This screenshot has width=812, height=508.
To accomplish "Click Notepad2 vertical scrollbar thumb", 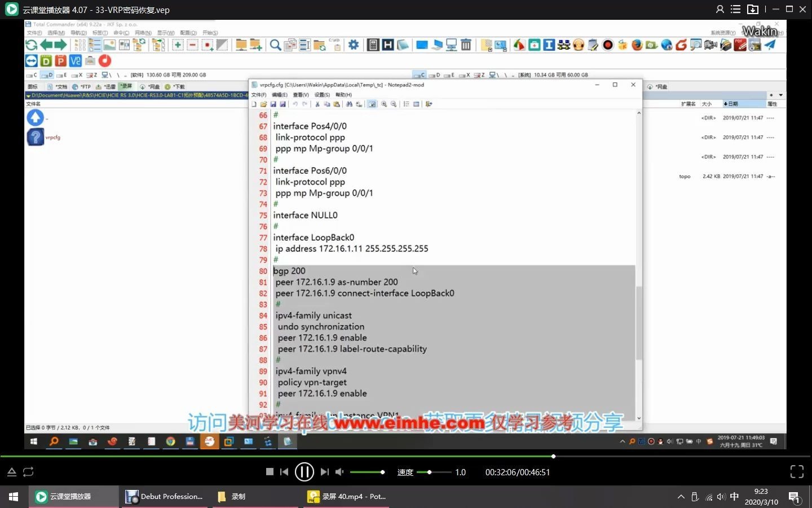I will (639, 323).
